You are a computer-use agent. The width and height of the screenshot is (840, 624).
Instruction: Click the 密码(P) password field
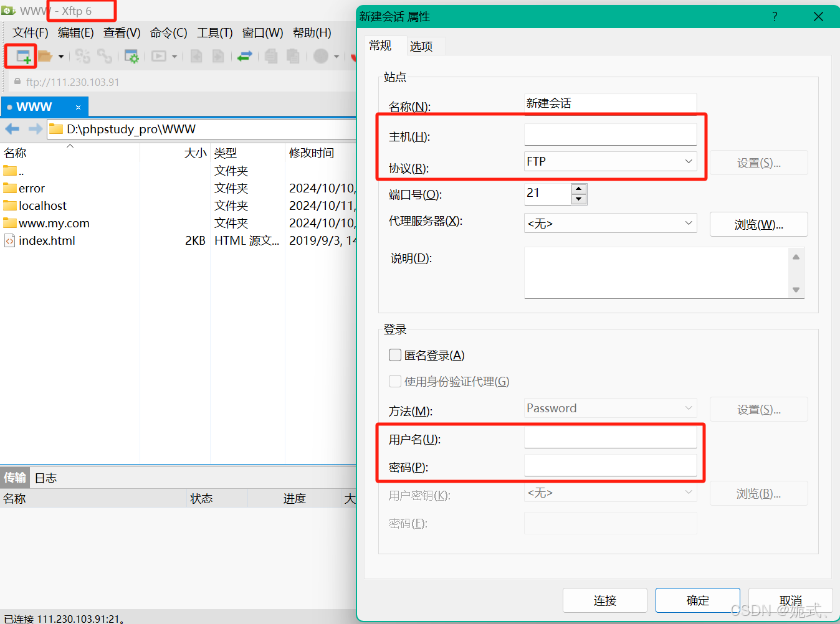pyautogui.click(x=610, y=465)
